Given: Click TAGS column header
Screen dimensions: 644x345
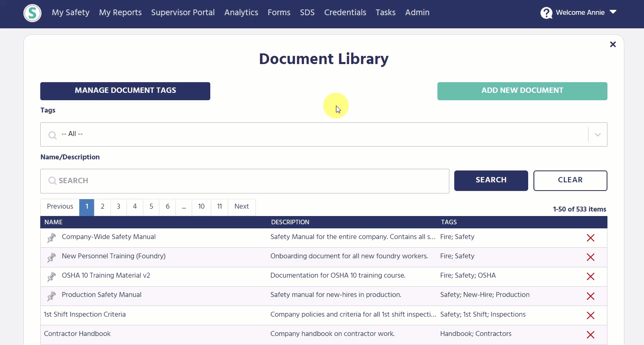Looking at the screenshot, I should [449, 222].
